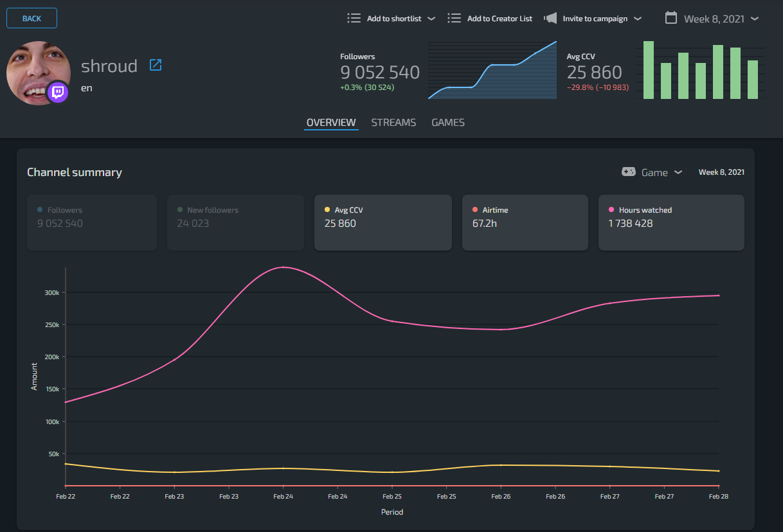
Task: Click the Invite to campaign megaphone icon
Action: (x=550, y=18)
